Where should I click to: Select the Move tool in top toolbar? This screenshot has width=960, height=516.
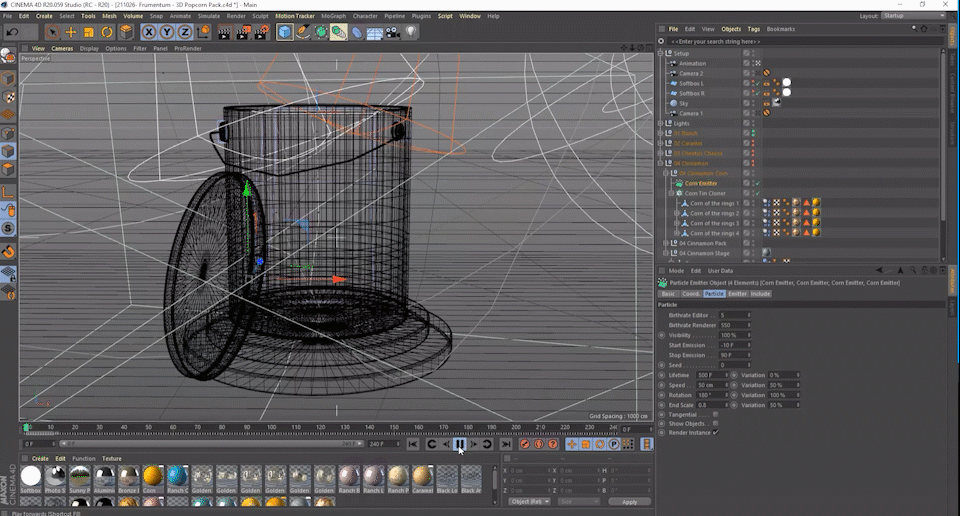(72, 33)
